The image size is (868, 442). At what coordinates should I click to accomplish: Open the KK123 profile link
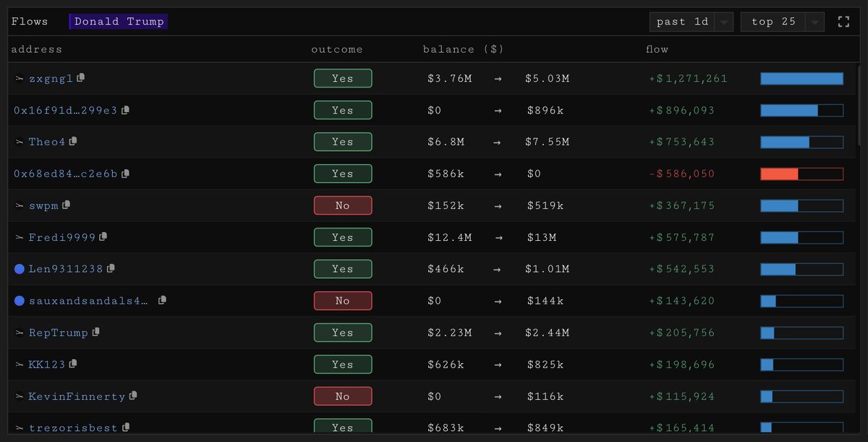pos(47,365)
